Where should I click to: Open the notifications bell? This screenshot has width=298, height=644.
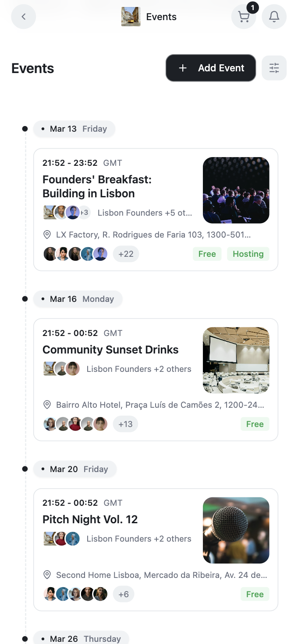274,17
